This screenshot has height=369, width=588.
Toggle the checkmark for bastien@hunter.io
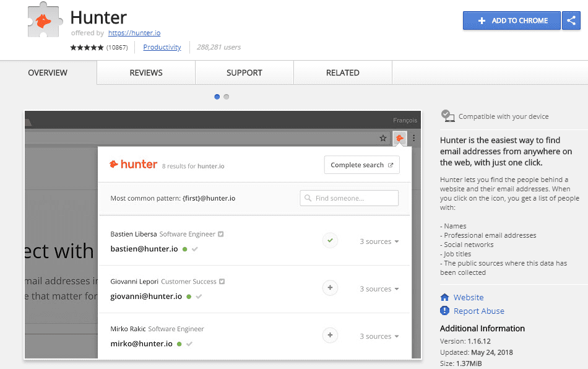click(331, 240)
